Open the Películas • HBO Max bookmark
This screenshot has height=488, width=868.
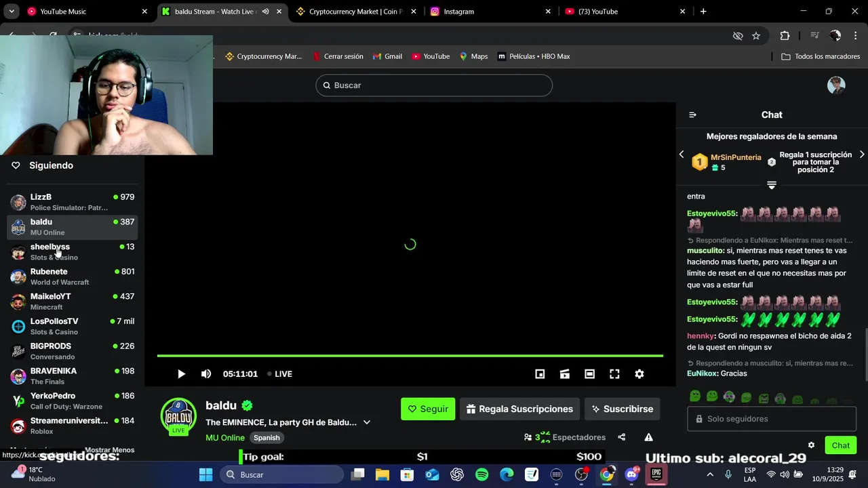click(534, 56)
